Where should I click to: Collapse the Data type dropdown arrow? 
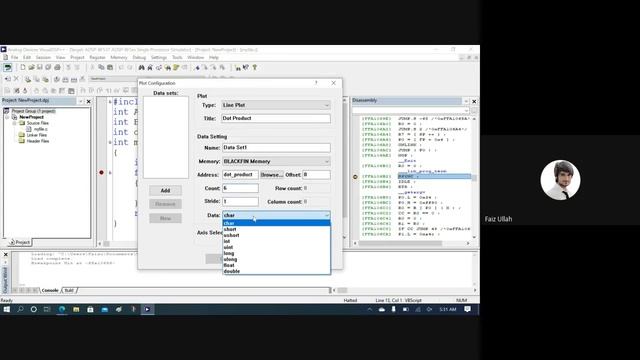pos(327,215)
